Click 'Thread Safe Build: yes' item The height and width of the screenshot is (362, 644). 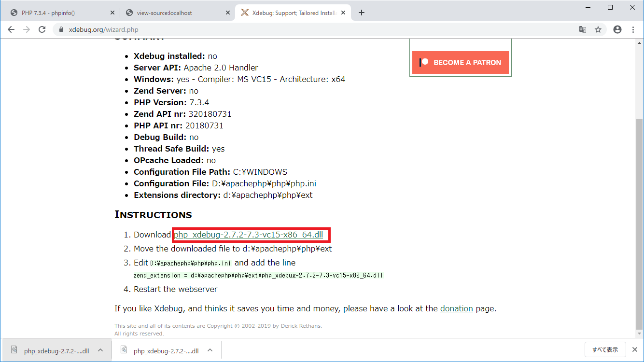pos(179,149)
